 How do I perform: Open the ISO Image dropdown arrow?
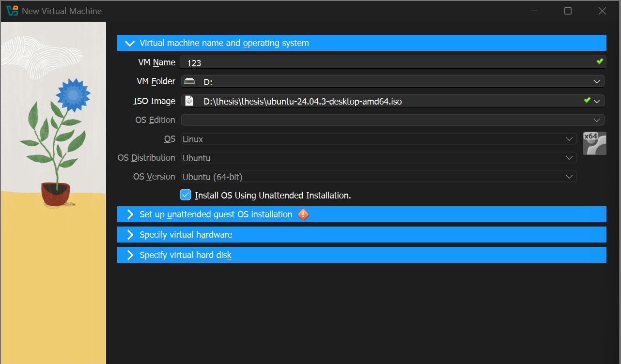597,101
